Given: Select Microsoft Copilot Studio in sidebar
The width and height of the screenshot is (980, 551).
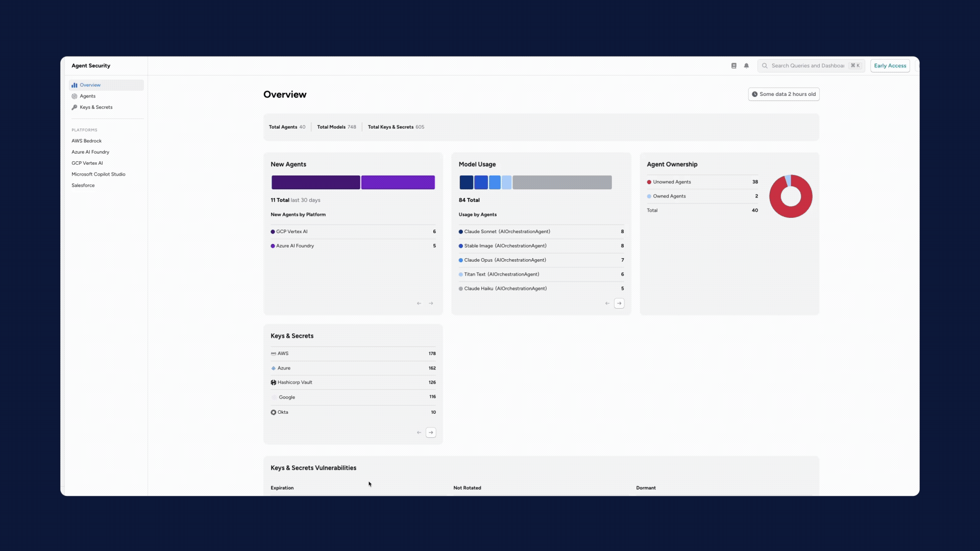Looking at the screenshot, I should (x=98, y=174).
